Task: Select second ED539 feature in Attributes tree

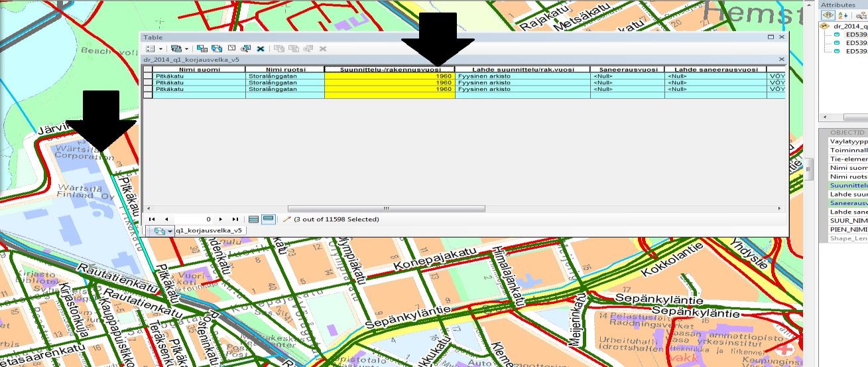Action: pos(857,42)
